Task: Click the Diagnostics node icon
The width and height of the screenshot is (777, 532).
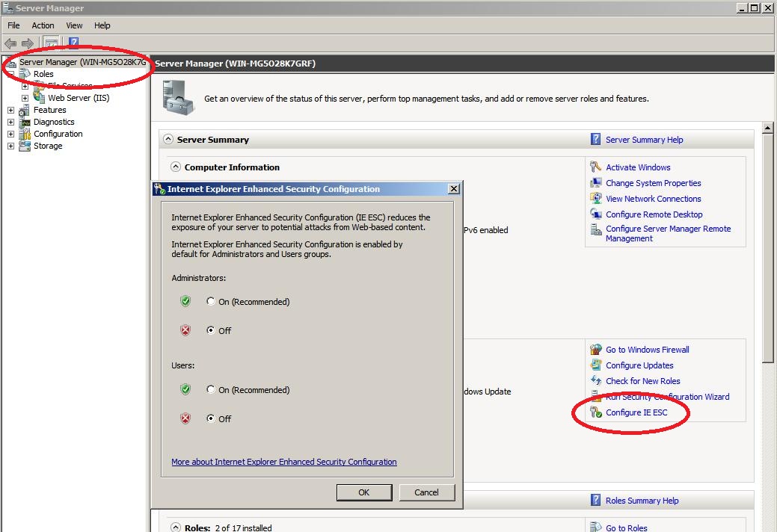Action: click(x=24, y=123)
